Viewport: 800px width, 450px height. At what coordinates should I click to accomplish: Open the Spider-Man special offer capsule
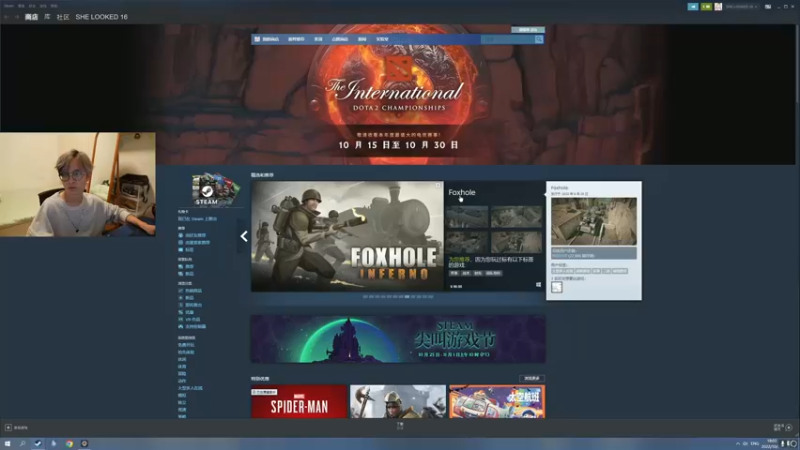(298, 402)
